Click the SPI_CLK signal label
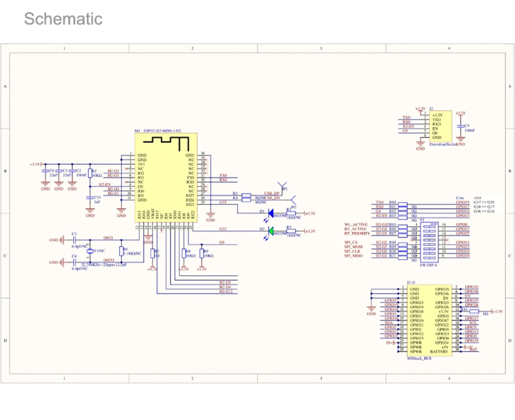The image size is (515, 420). 352,251
